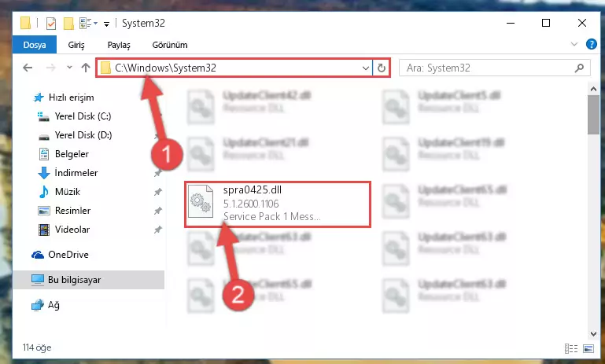Click the search magnifier icon

(579, 68)
